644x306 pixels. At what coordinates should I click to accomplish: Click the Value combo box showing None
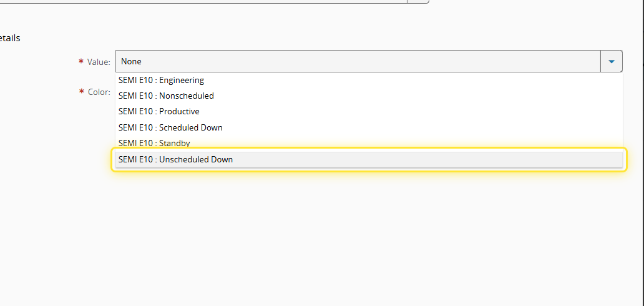(x=358, y=61)
